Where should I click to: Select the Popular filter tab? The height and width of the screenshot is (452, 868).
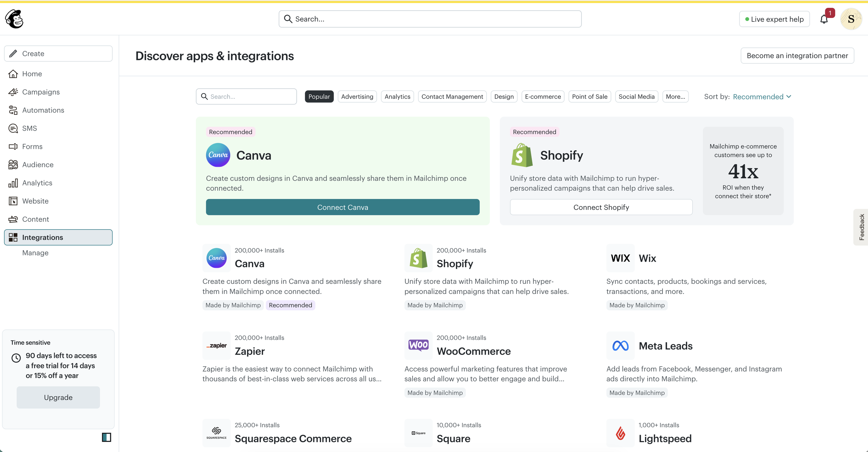(319, 97)
